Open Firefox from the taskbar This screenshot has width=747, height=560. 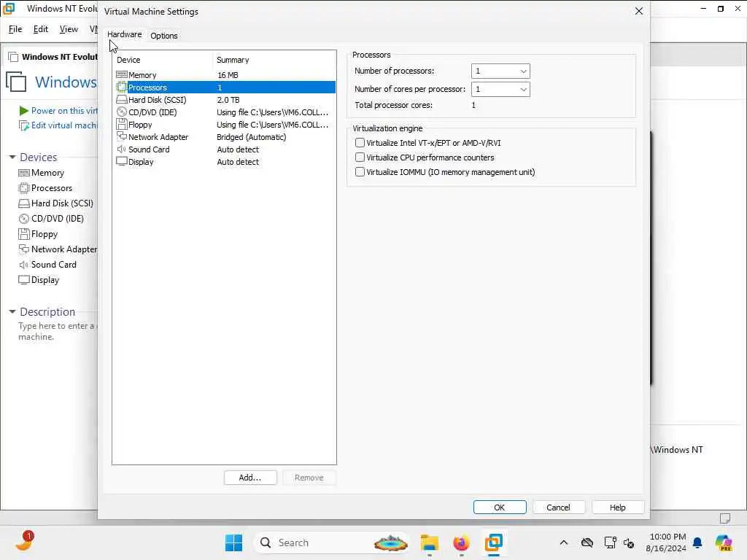461,542
